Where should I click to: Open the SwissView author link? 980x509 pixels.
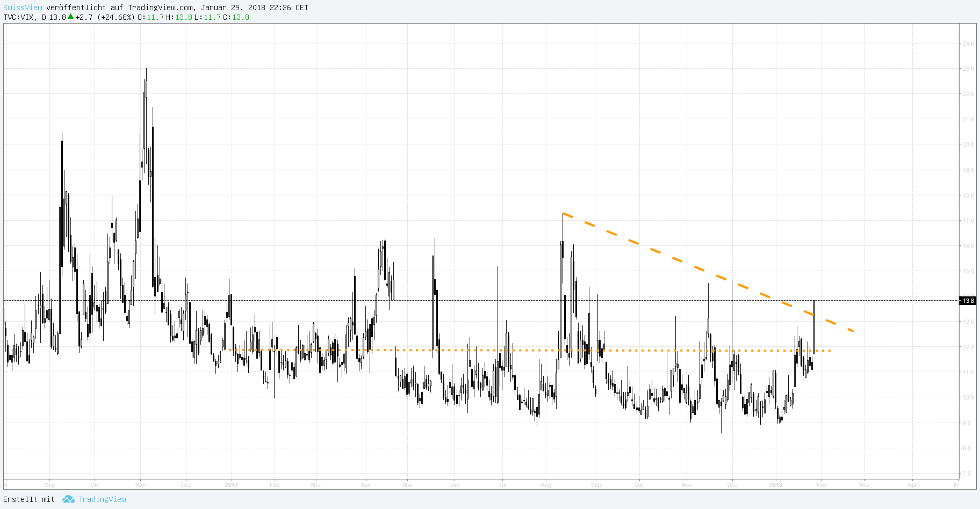pos(23,8)
